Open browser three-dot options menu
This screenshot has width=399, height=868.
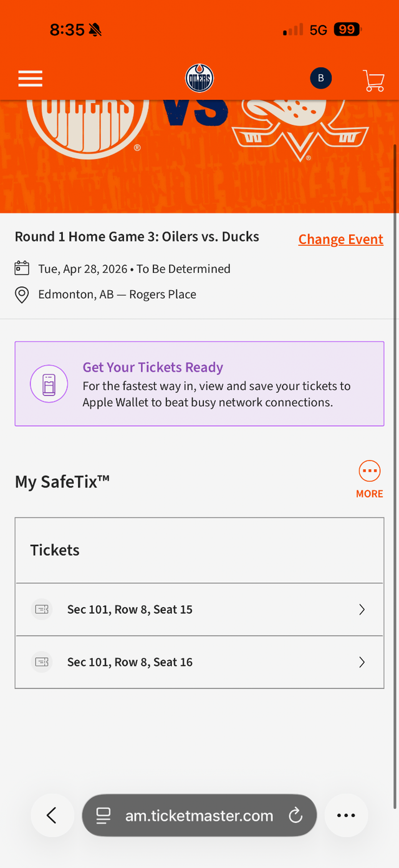(346, 815)
